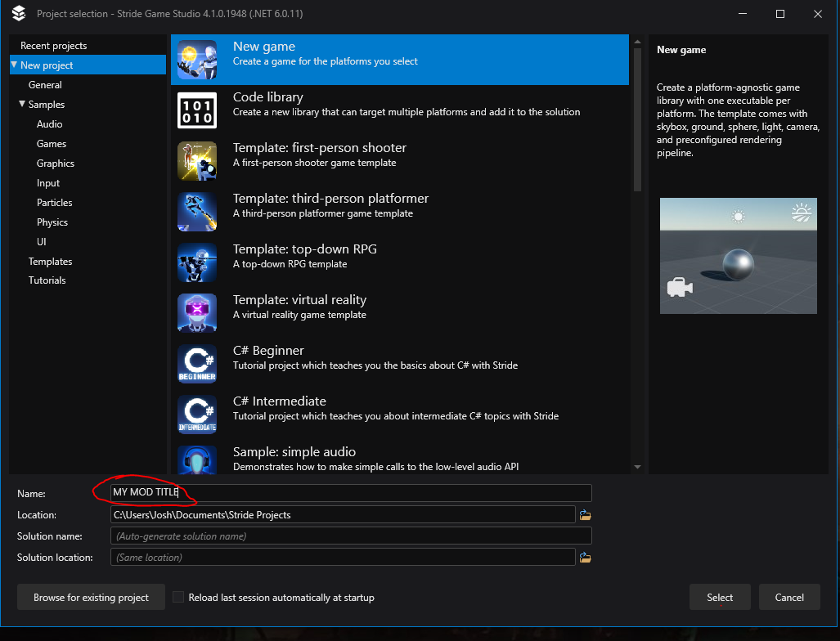The height and width of the screenshot is (641, 840).
Task: Click the New game preview image
Action: [x=739, y=256]
